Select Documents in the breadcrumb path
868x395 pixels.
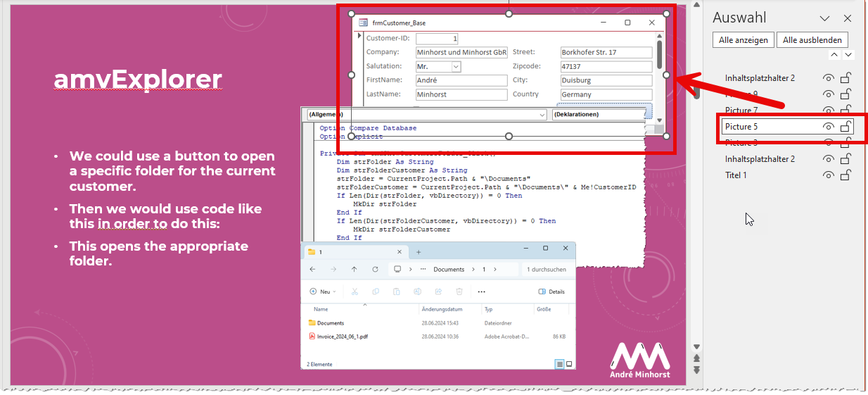pos(449,270)
